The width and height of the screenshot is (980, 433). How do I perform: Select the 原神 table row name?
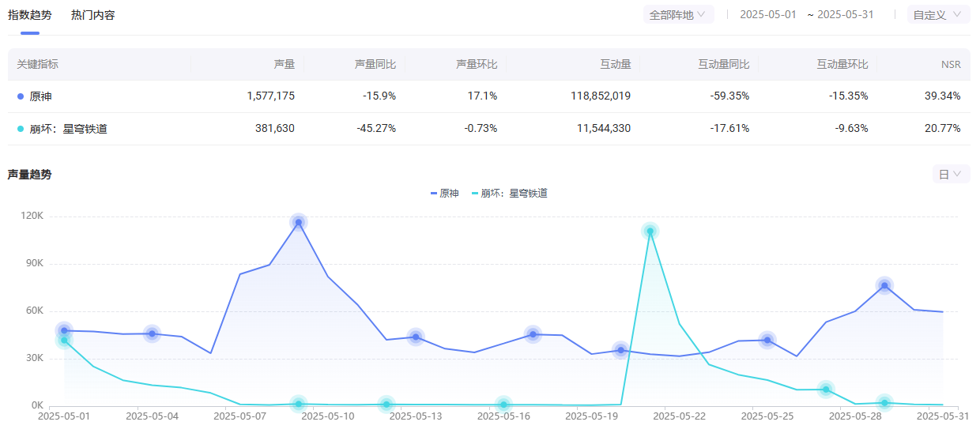tap(40, 96)
